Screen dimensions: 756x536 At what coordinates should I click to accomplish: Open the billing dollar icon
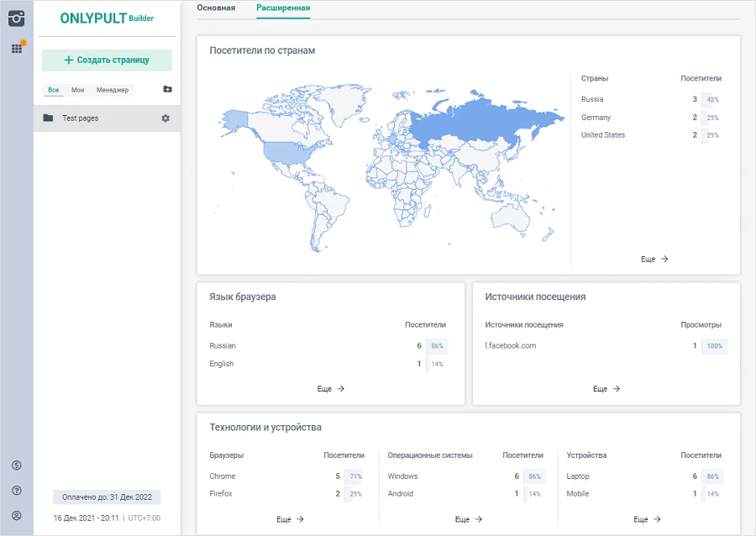click(16, 465)
